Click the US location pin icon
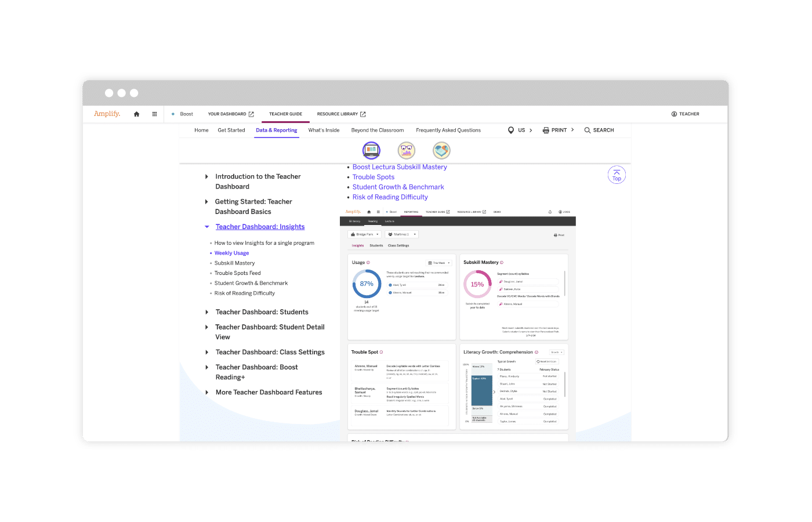The width and height of the screenshot is (812, 522). 511,130
